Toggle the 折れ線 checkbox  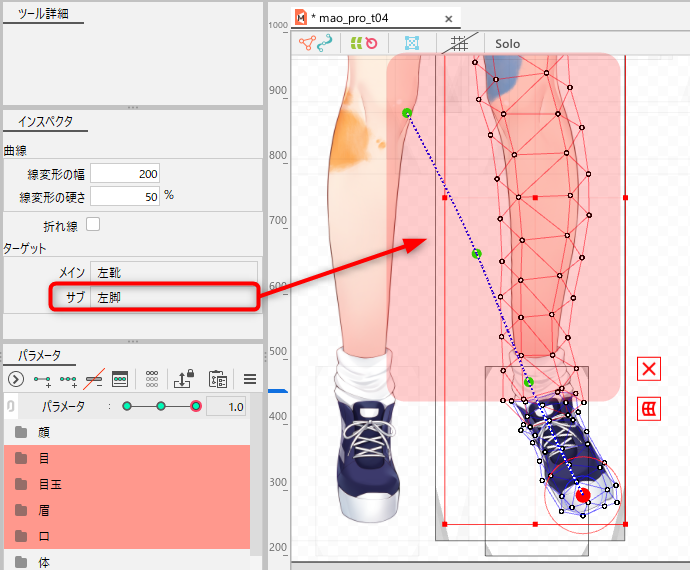[93, 224]
